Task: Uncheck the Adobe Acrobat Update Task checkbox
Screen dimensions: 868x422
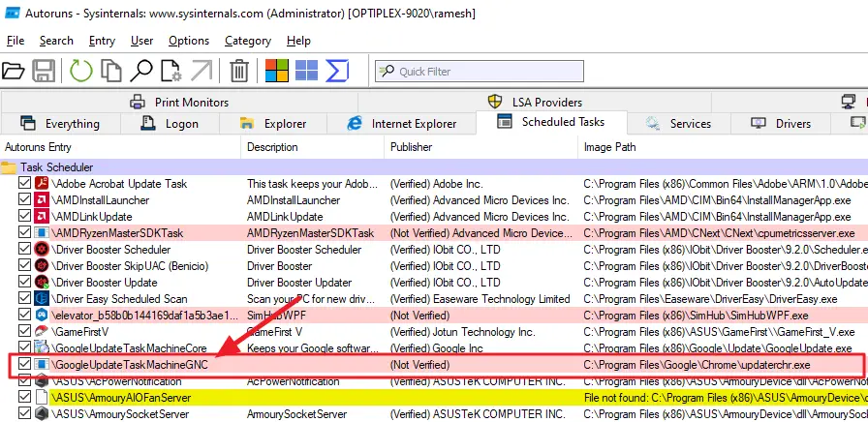Action: (x=24, y=184)
